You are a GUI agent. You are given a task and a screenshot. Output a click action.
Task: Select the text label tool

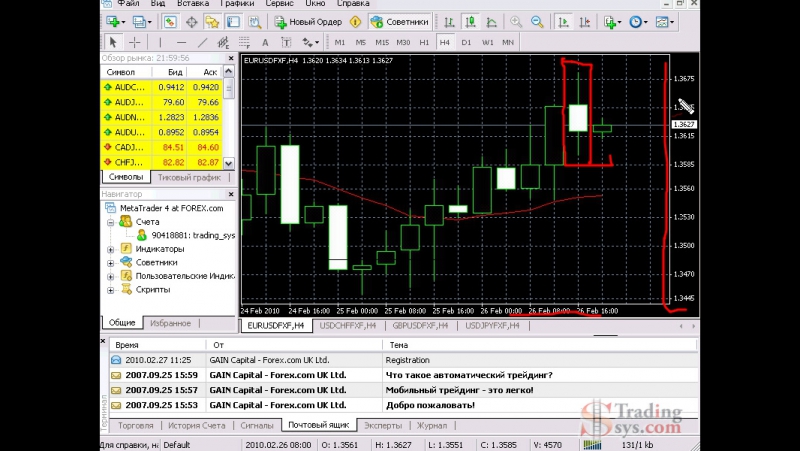[286, 42]
